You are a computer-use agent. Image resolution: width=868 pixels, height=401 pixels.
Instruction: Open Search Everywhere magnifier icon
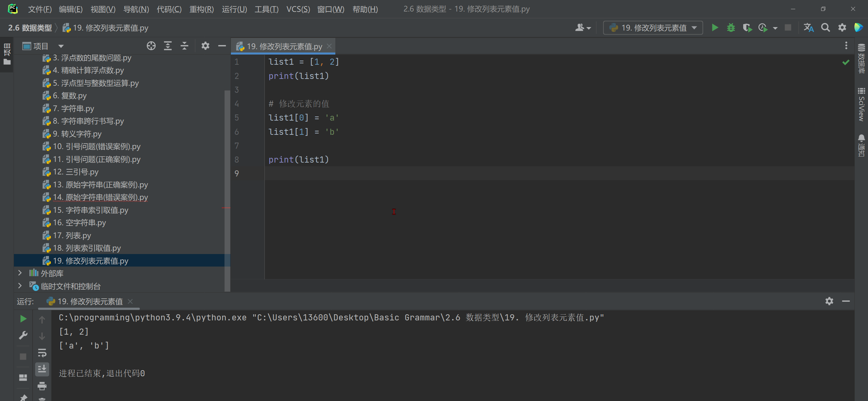(x=826, y=28)
